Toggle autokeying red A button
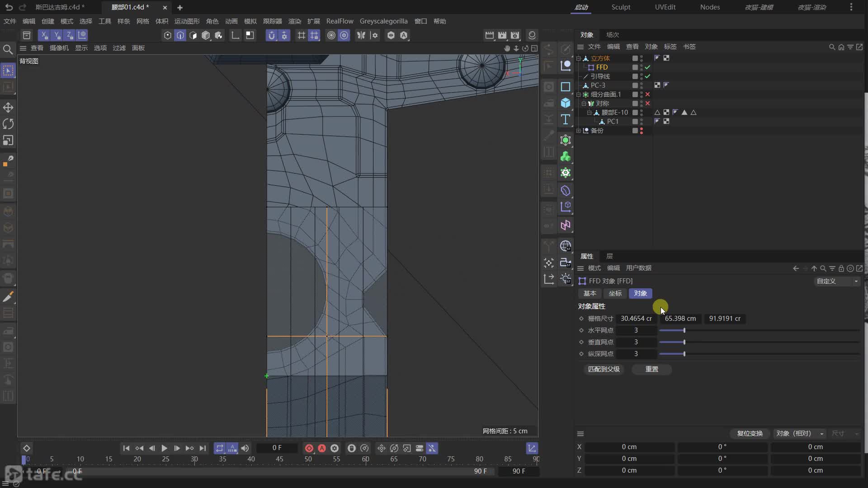This screenshot has height=488, width=868. pos(322,448)
